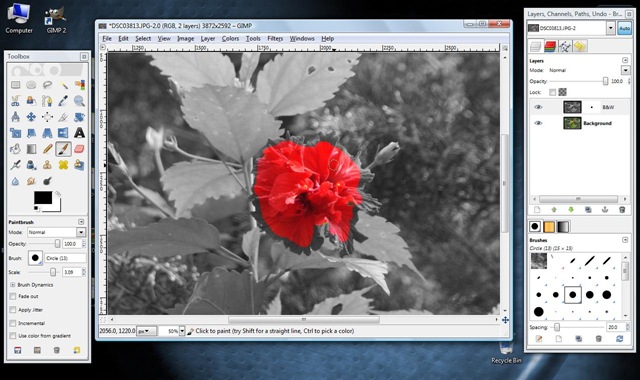
Task: Select the Scissors Select tool
Action: point(16,101)
